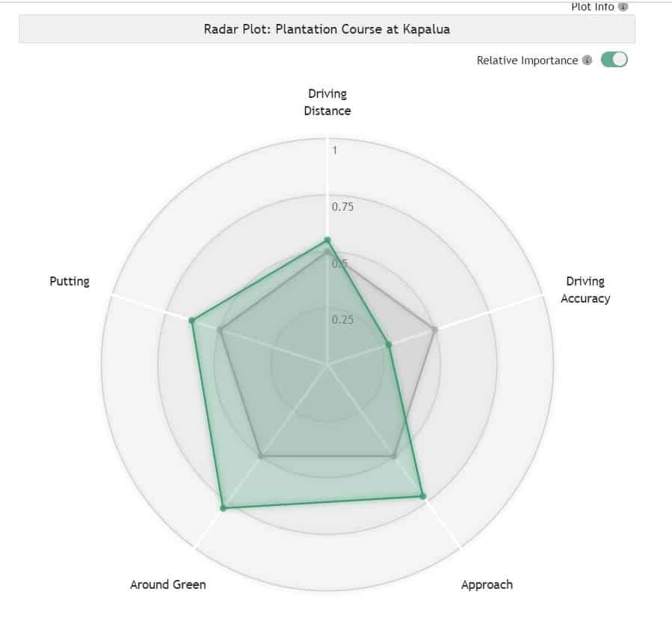Click the Around Green axis label
Image resolution: width=672 pixels, height=621 pixels.
tap(168, 584)
